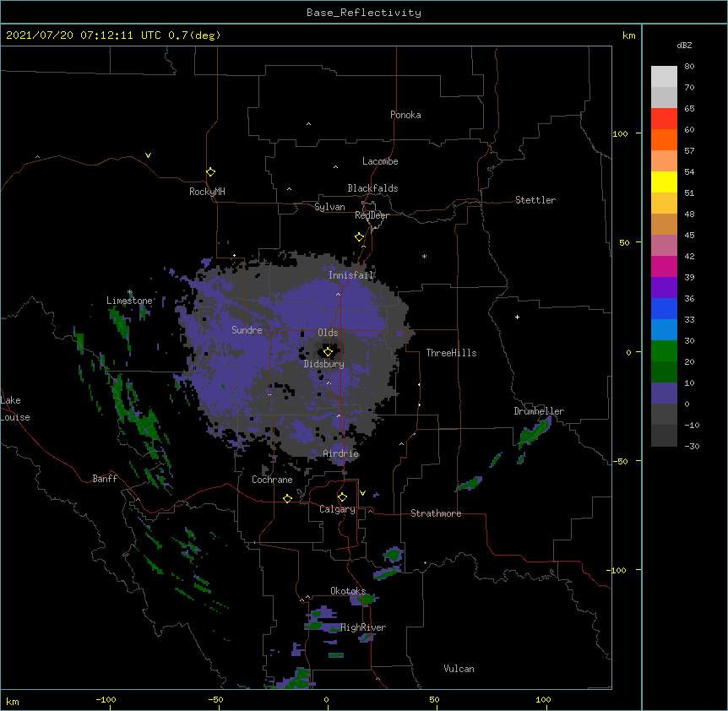
Task: Click the -100 tick on the horizontal axis
Action: pos(106,699)
